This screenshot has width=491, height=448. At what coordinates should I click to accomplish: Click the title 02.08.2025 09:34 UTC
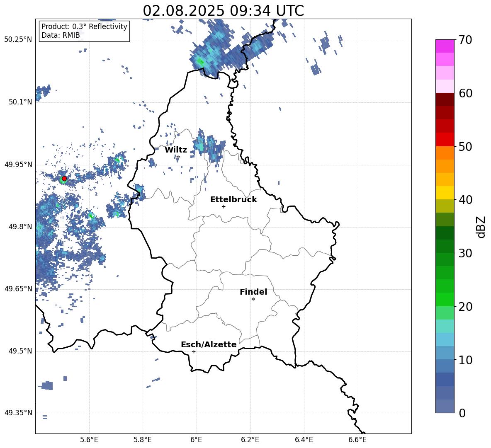click(x=223, y=11)
